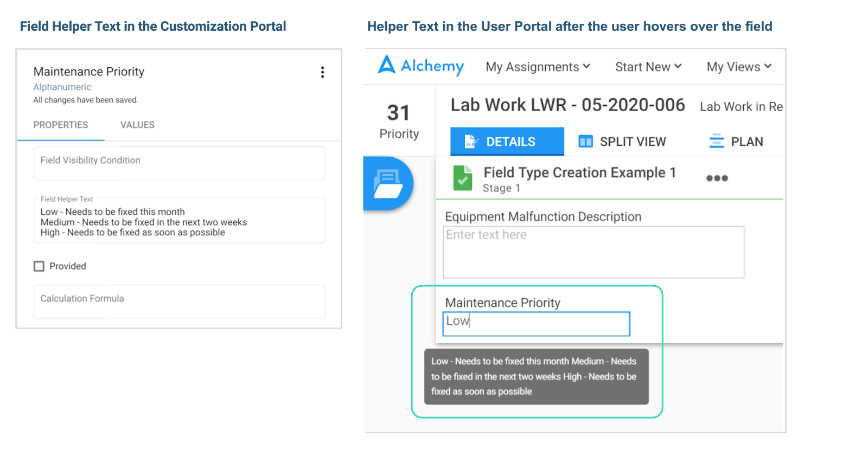Click the Equipment Malfunction Description text area

593,252
